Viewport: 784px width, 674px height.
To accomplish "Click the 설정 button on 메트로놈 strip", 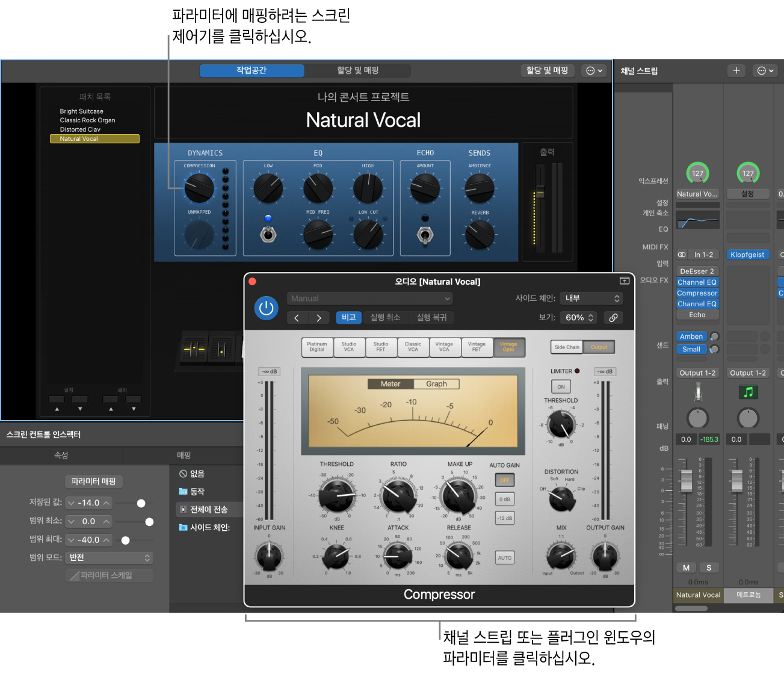I will click(748, 194).
